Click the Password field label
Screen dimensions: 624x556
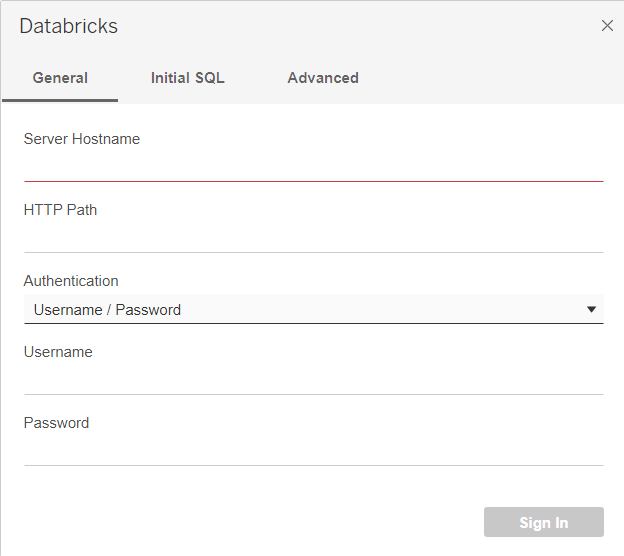click(56, 423)
